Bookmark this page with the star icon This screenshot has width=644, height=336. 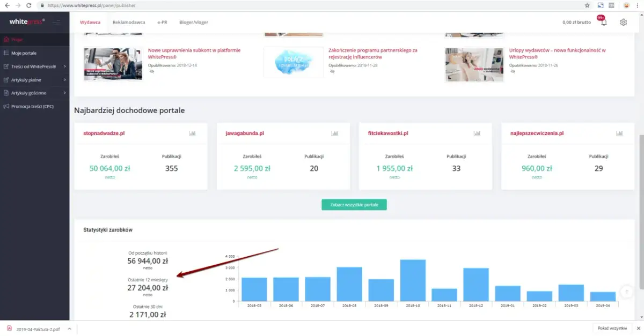point(587,5)
